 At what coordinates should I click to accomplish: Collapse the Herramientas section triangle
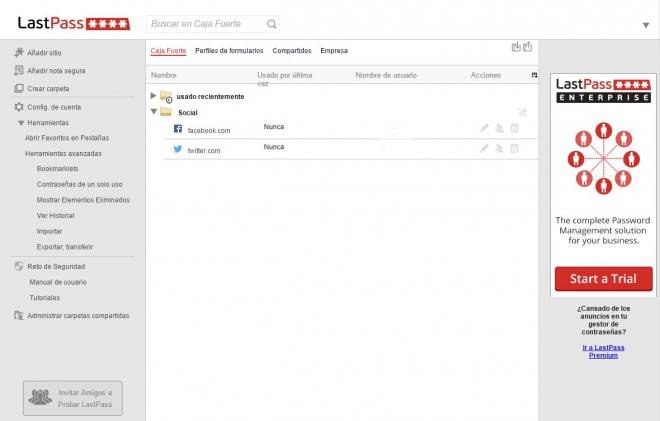(x=21, y=123)
